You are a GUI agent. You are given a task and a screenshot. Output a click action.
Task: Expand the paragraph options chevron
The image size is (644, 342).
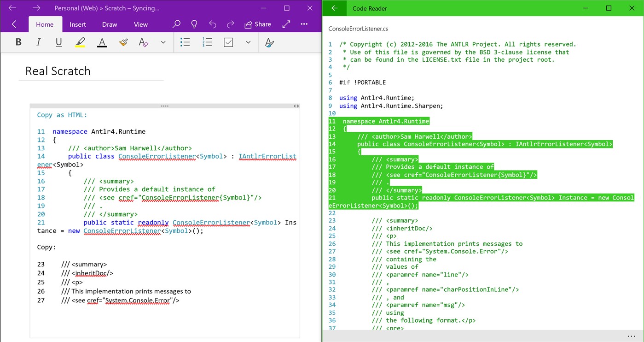point(248,42)
